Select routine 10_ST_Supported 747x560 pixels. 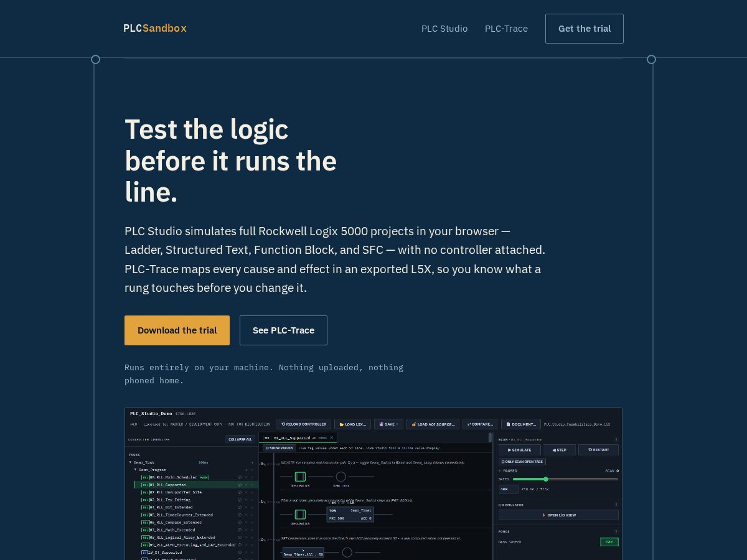[165, 552]
